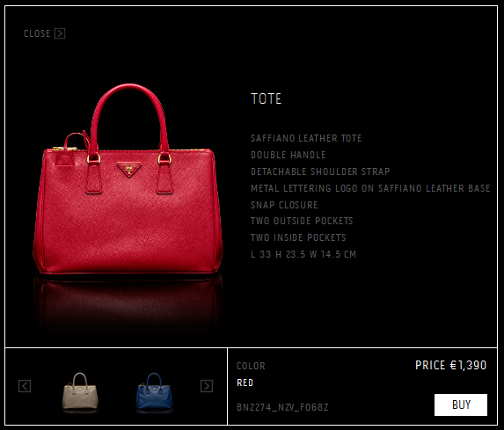The image size is (504, 430).
Task: Select the blue tote thumbnail
Action: (x=154, y=391)
